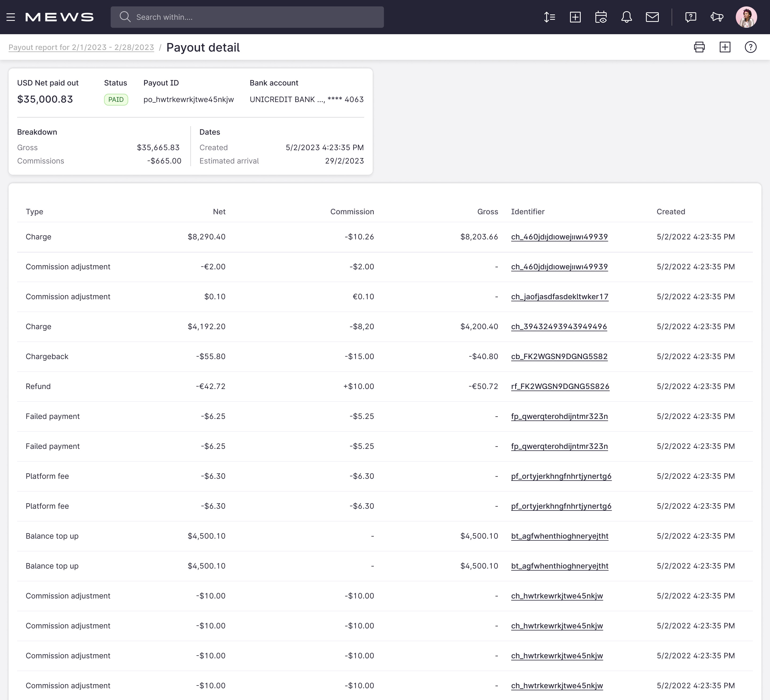Open chargeback cb_FK2WGSN9DGNG5S82 details
770x700 pixels.
pyautogui.click(x=559, y=356)
